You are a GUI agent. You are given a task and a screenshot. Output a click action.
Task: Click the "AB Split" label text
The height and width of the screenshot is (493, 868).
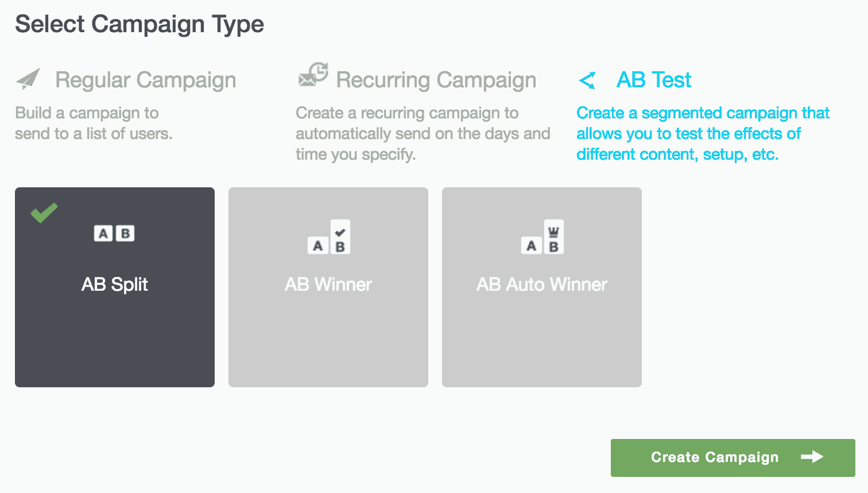pyautogui.click(x=115, y=284)
